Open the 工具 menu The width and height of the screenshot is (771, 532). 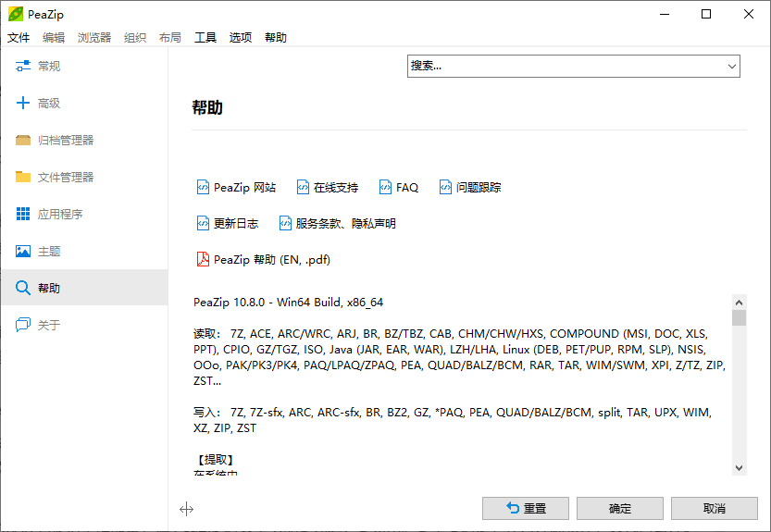pos(205,37)
